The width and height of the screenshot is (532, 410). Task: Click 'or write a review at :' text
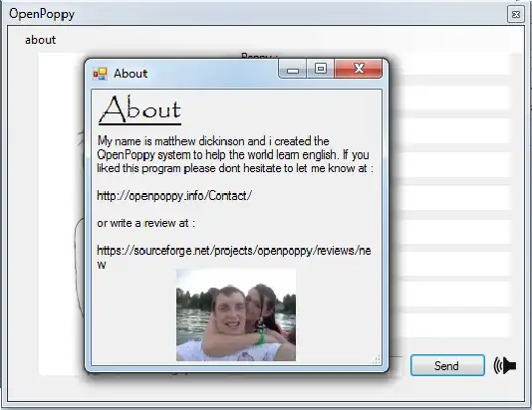click(x=145, y=223)
